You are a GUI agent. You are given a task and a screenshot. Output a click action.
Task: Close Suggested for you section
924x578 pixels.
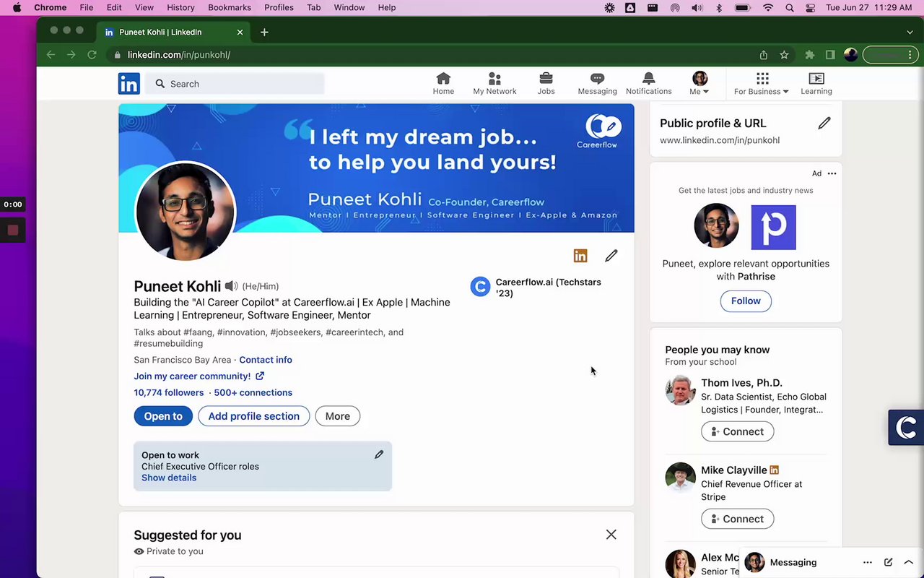(x=611, y=535)
